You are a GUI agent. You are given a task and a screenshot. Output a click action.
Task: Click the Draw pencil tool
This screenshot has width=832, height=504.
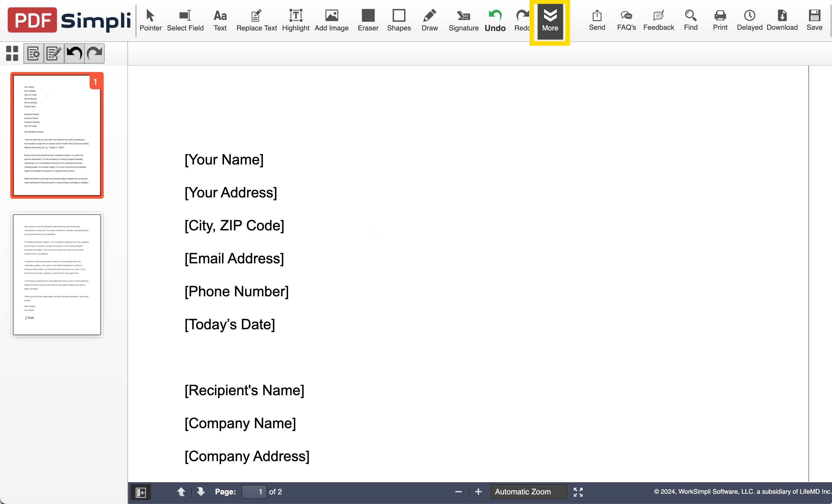click(x=429, y=20)
